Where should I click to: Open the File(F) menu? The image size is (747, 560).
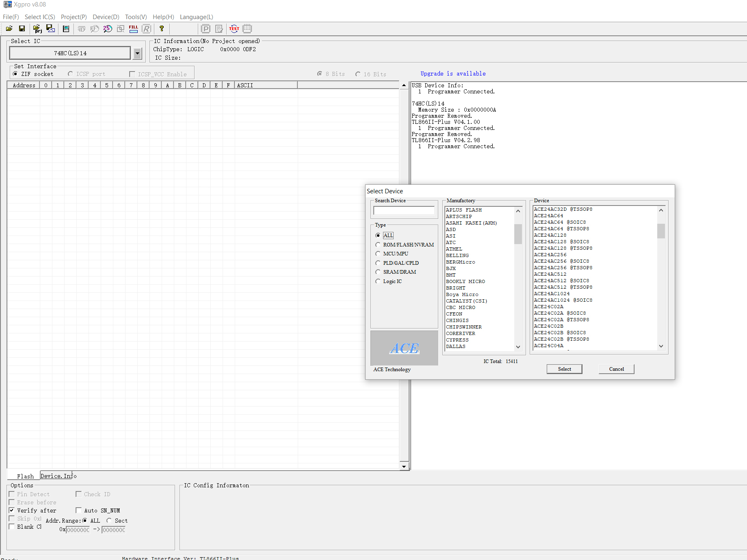point(11,17)
